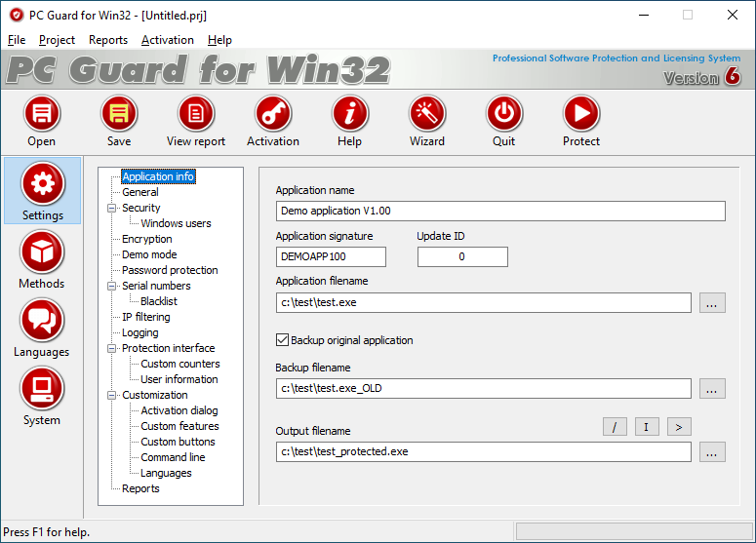
Task: Open the Project menu
Action: 57,40
